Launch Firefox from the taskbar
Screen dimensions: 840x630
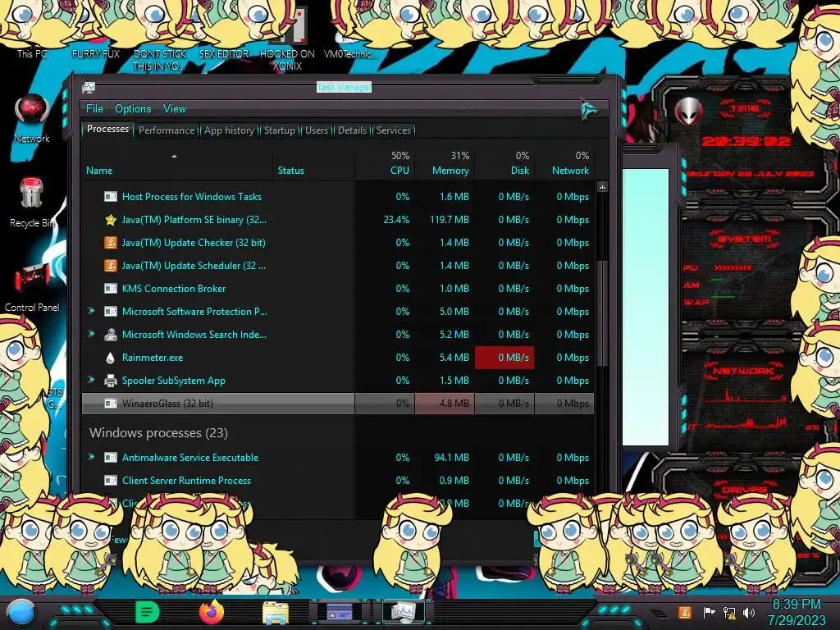click(212, 612)
